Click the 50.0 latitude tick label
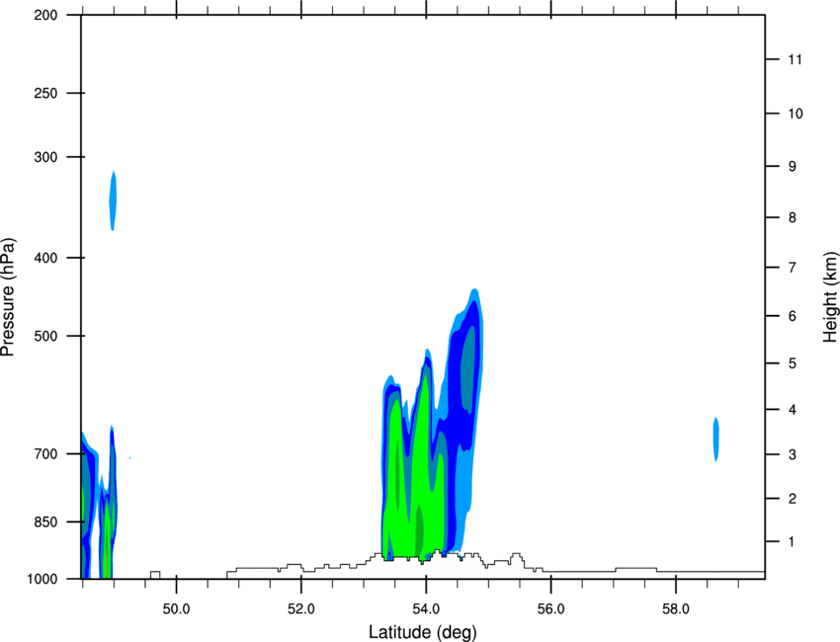The height and width of the screenshot is (642, 840). pyautogui.click(x=176, y=609)
